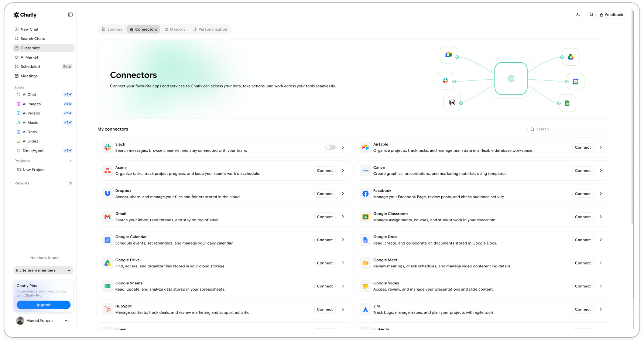This screenshot has width=644, height=343.
Task: Open AI Slides tool
Action: click(x=43, y=141)
